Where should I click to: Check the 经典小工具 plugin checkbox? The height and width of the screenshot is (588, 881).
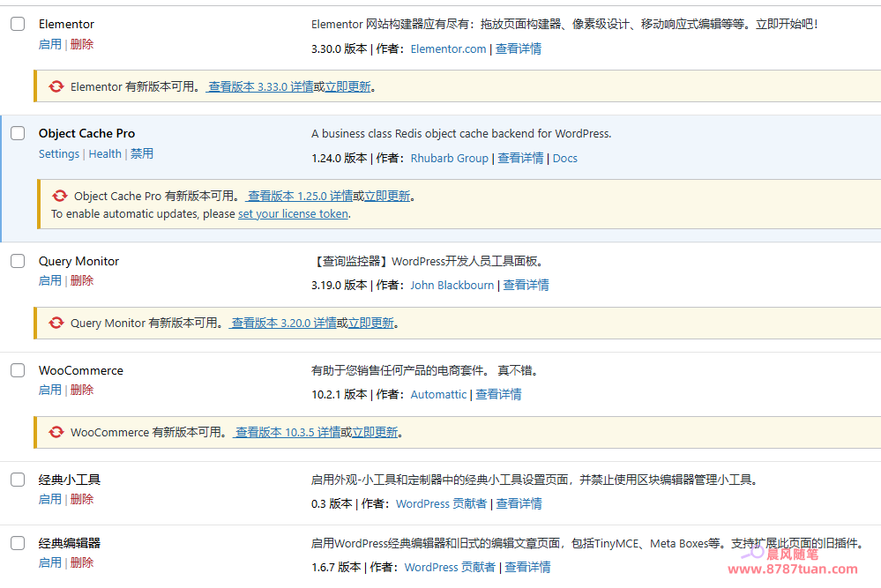point(17,480)
